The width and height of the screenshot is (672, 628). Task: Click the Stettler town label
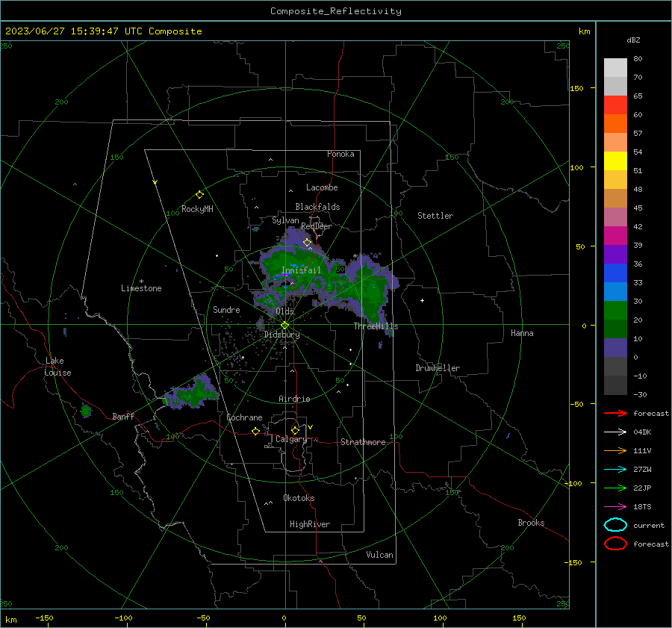[x=435, y=216]
